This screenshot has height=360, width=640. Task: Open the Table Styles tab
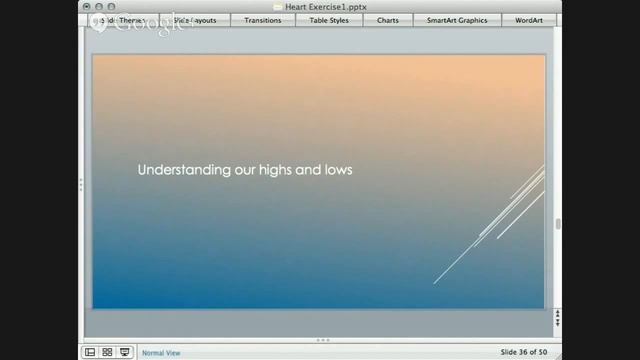point(329,20)
